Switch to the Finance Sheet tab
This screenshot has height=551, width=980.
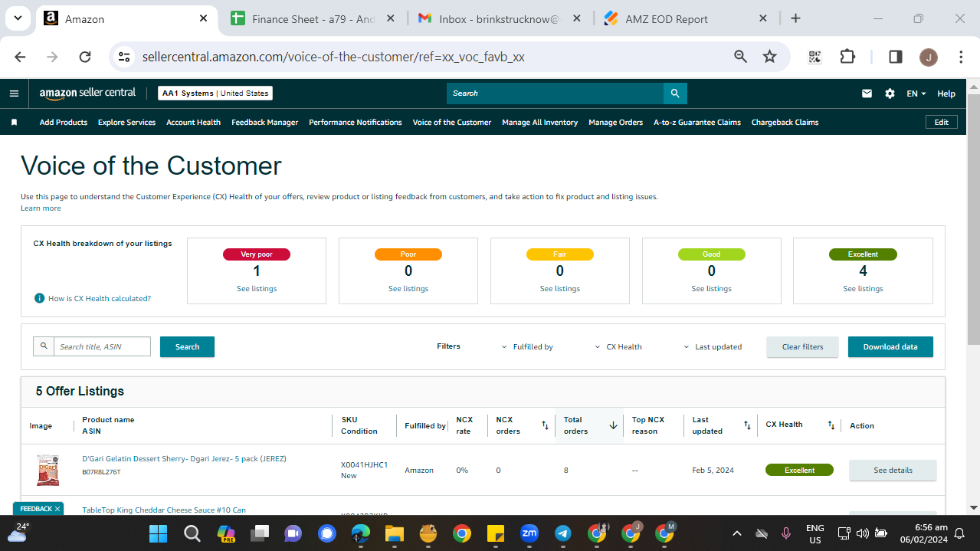(x=313, y=19)
